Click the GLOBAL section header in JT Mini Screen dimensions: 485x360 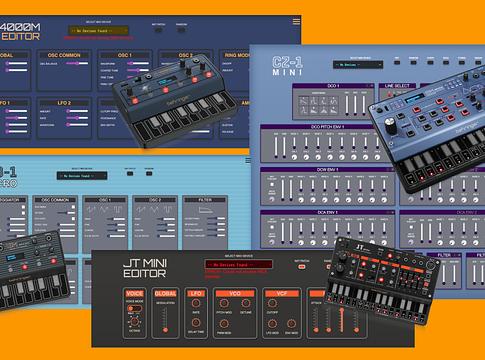tap(165, 294)
